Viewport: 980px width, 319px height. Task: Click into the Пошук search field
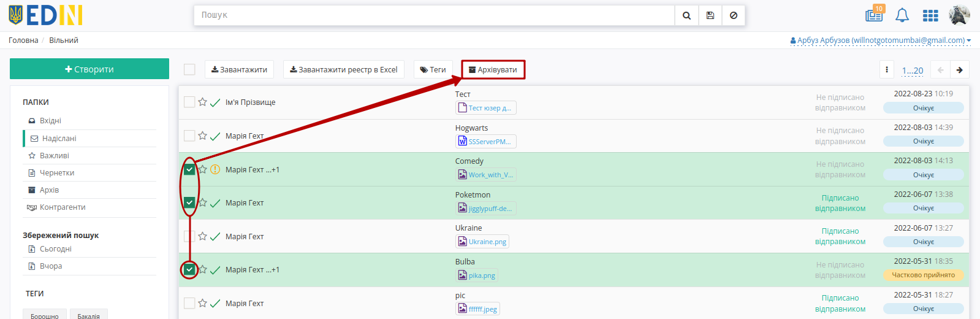point(435,15)
